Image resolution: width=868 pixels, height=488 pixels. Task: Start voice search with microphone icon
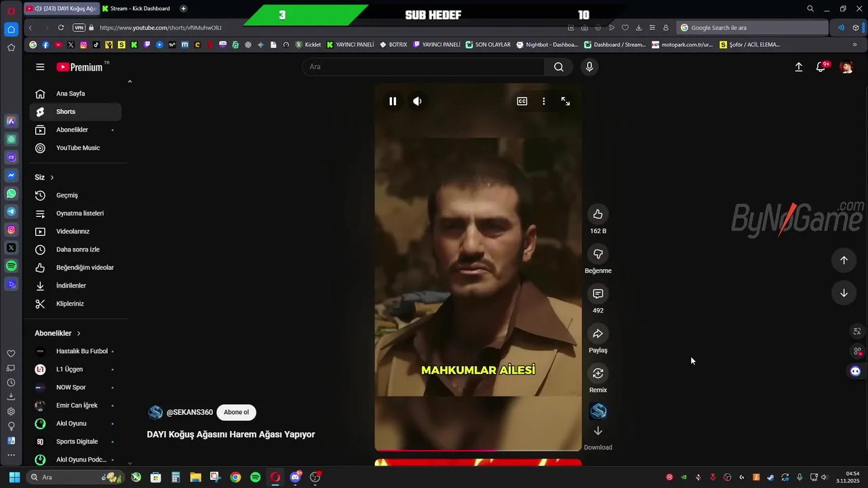(x=589, y=67)
